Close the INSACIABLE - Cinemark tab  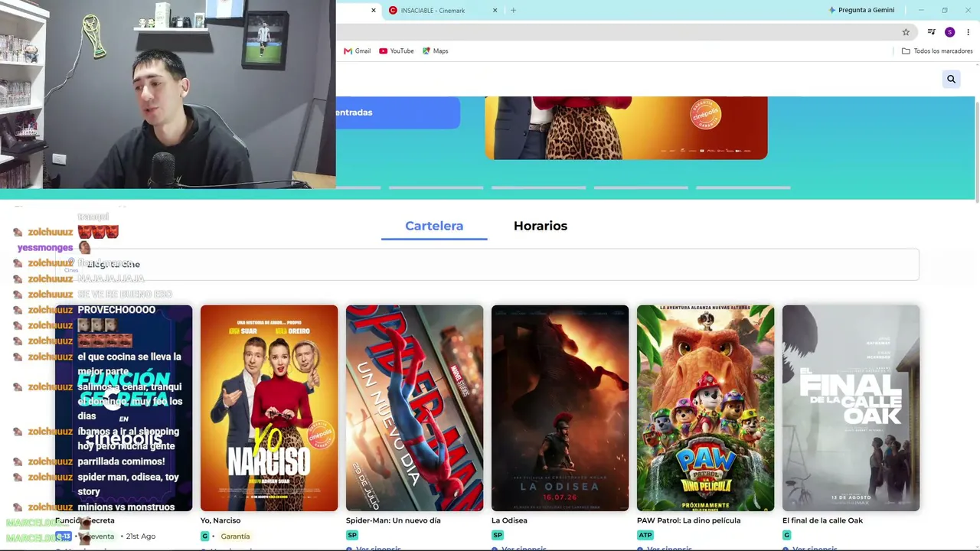click(495, 10)
